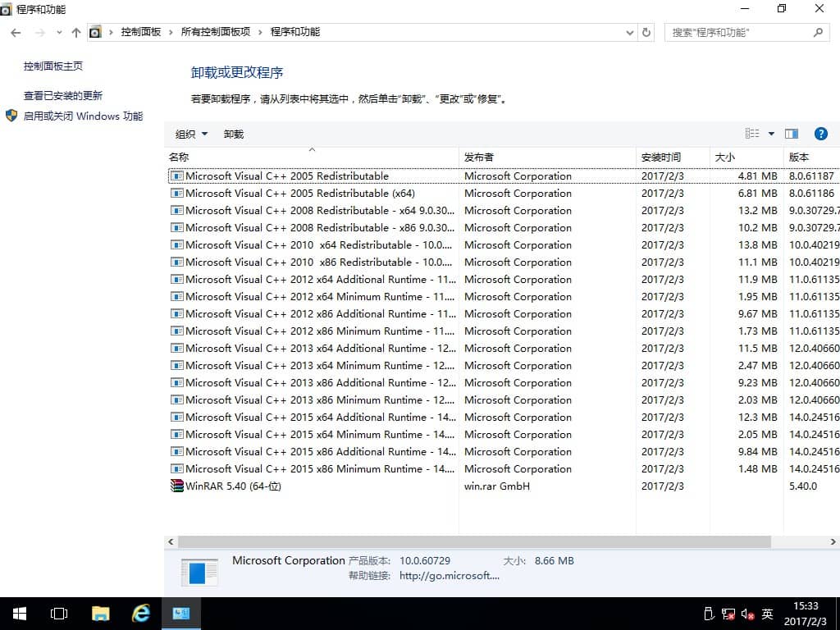Switch input language via 英 indicator
840x630 pixels.
[768, 614]
